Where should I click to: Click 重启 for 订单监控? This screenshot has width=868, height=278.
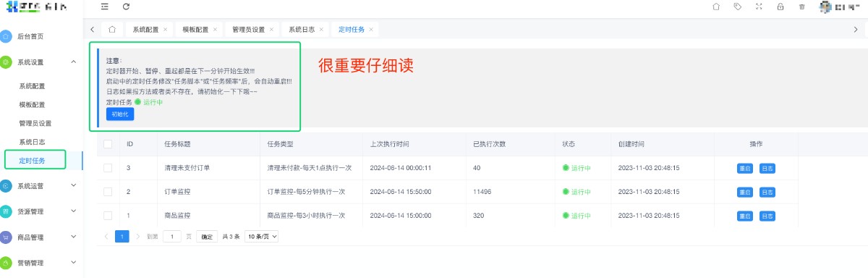click(x=745, y=192)
